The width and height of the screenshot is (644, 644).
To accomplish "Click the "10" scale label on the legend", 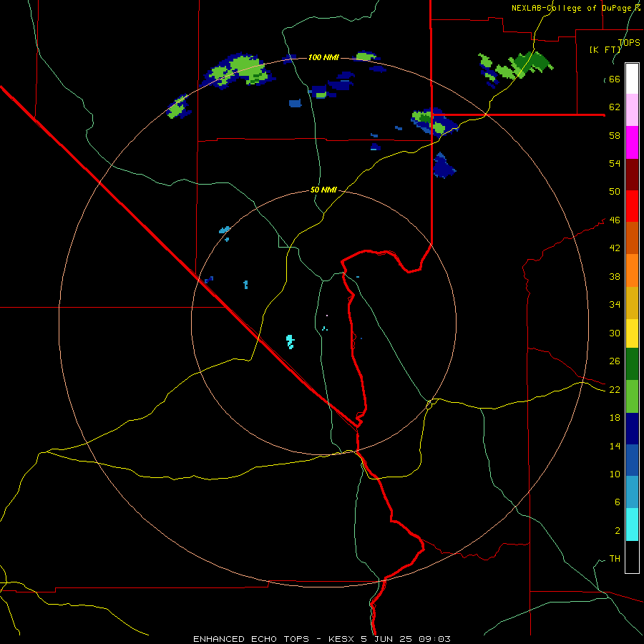I will 615,474.
